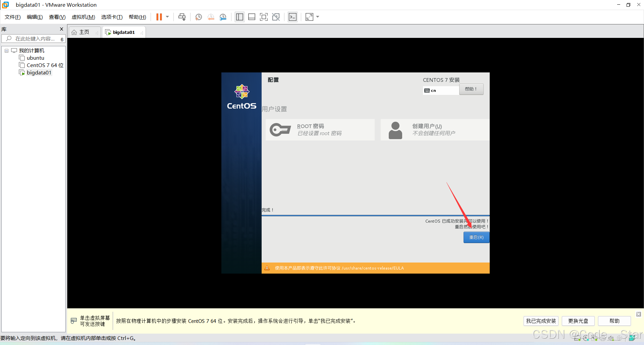Toggle the console view icon
Image resolution: width=644 pixels, height=345 pixels.
(x=292, y=17)
